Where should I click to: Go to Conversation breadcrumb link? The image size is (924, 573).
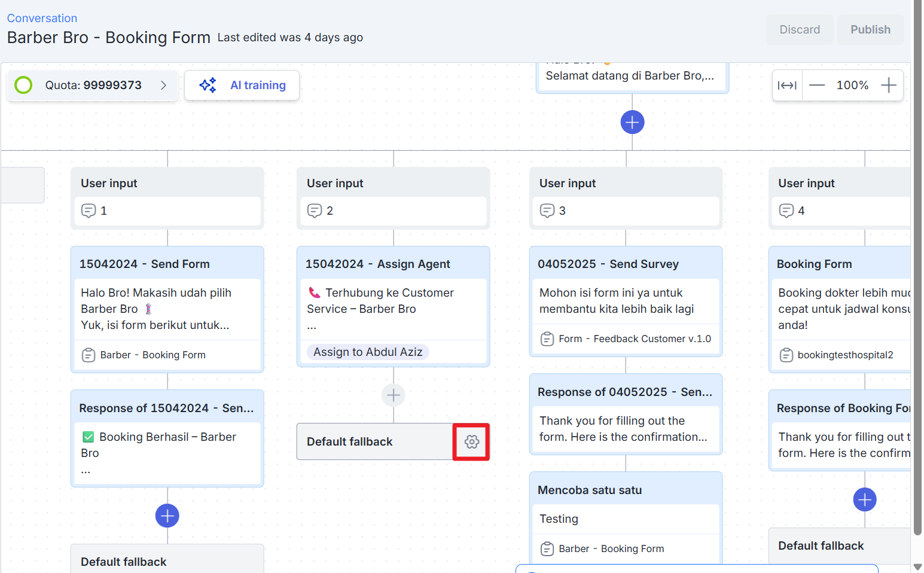[42, 18]
